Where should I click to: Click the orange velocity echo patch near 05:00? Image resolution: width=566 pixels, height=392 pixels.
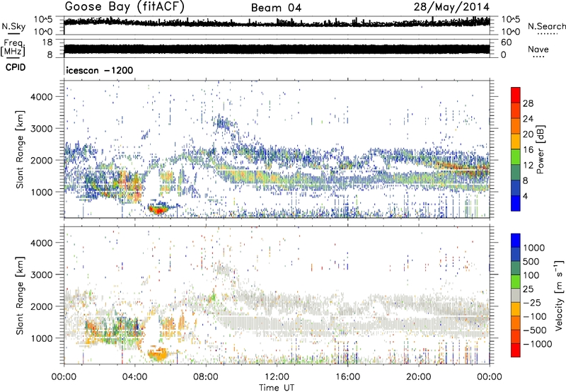[158, 354]
